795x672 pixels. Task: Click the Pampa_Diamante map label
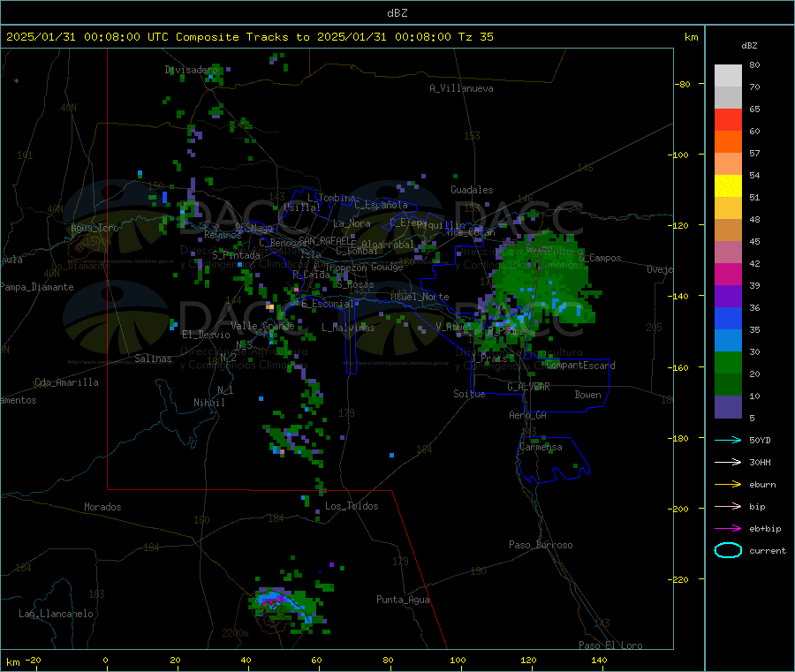[37, 287]
